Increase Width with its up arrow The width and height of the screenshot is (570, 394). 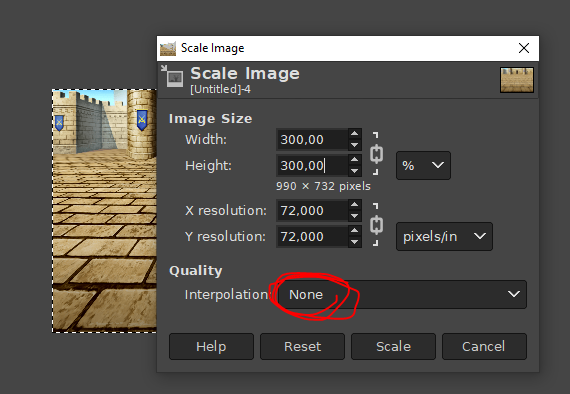coord(354,133)
